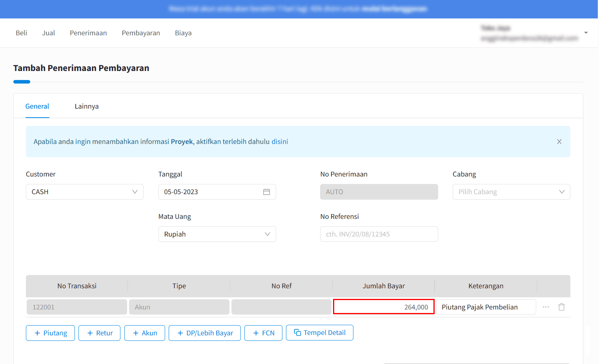Click the Tipe Akun cell

(179, 307)
